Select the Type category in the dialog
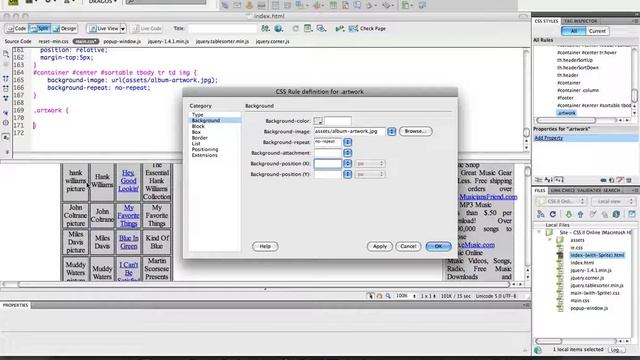 [198, 115]
